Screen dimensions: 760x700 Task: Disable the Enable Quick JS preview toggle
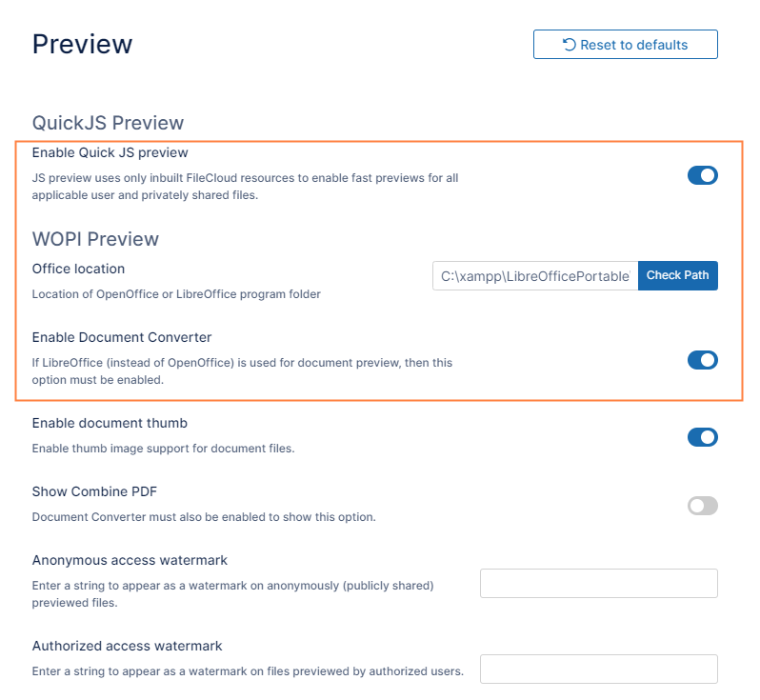pyautogui.click(x=702, y=175)
